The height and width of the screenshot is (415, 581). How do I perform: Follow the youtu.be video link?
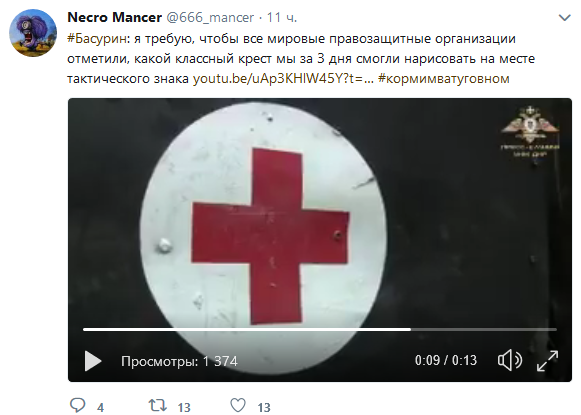click(x=283, y=79)
